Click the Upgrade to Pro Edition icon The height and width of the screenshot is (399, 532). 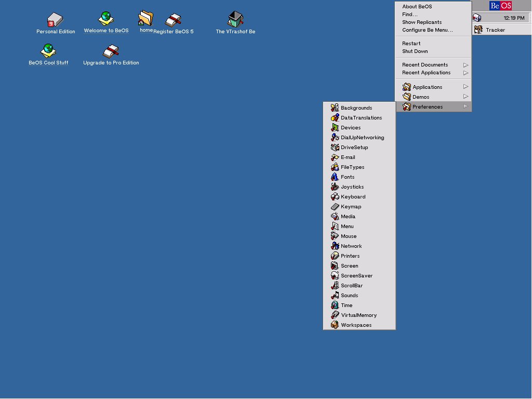[x=111, y=51]
